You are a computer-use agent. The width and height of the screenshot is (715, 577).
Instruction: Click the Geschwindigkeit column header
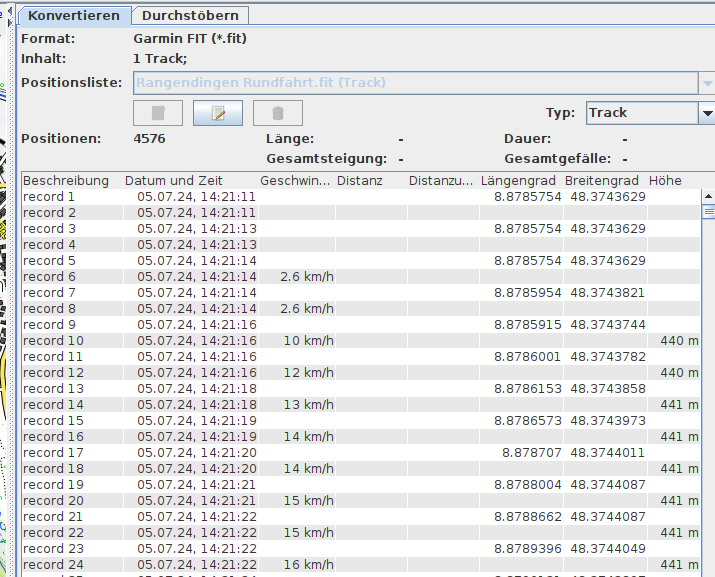pyautogui.click(x=294, y=181)
